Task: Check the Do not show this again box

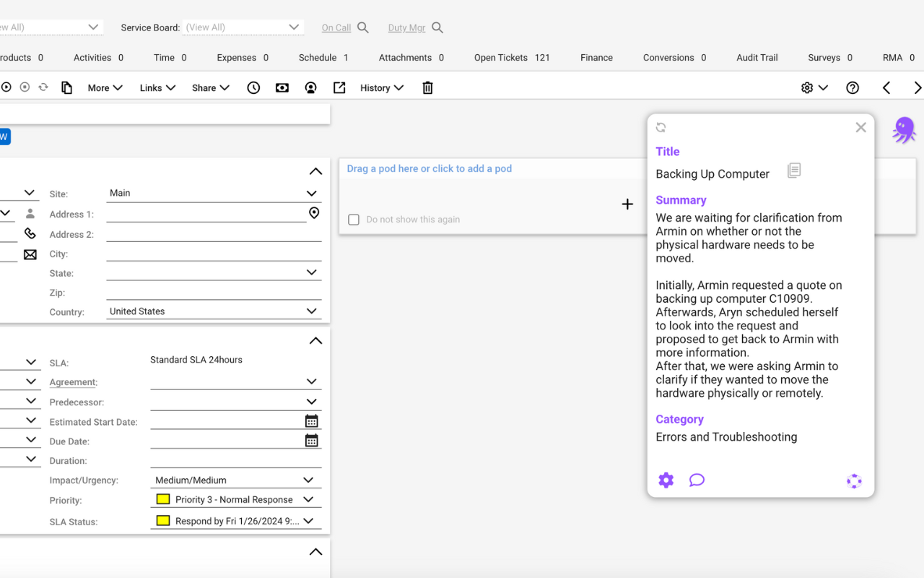Action: 354,220
